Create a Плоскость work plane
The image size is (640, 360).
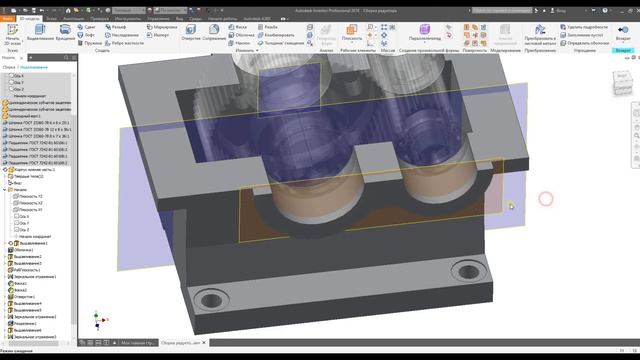351,33
